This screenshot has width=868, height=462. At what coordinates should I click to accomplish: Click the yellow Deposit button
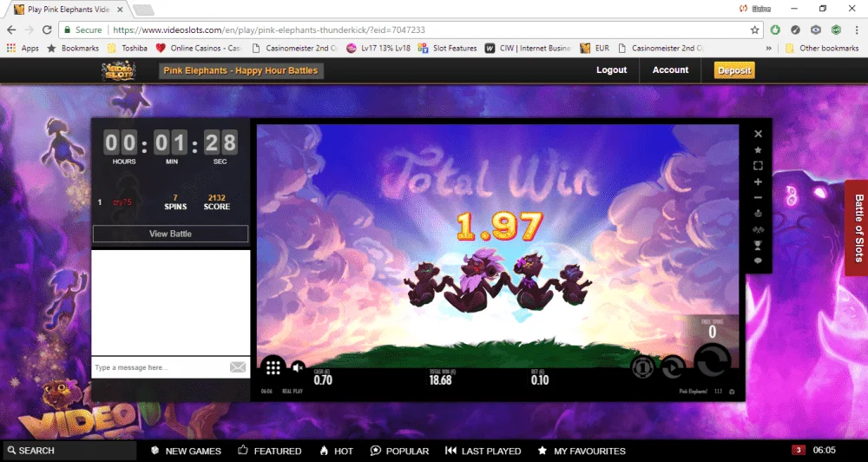[734, 70]
